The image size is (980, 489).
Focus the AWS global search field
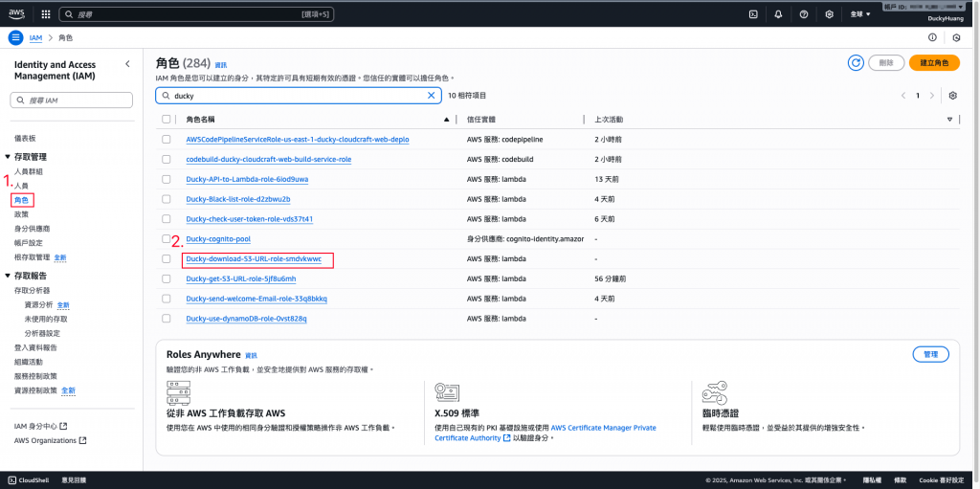click(x=196, y=13)
